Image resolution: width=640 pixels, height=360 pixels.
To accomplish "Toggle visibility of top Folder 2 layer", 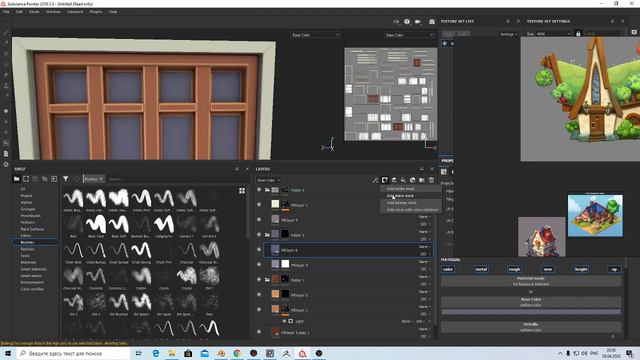I will [259, 190].
